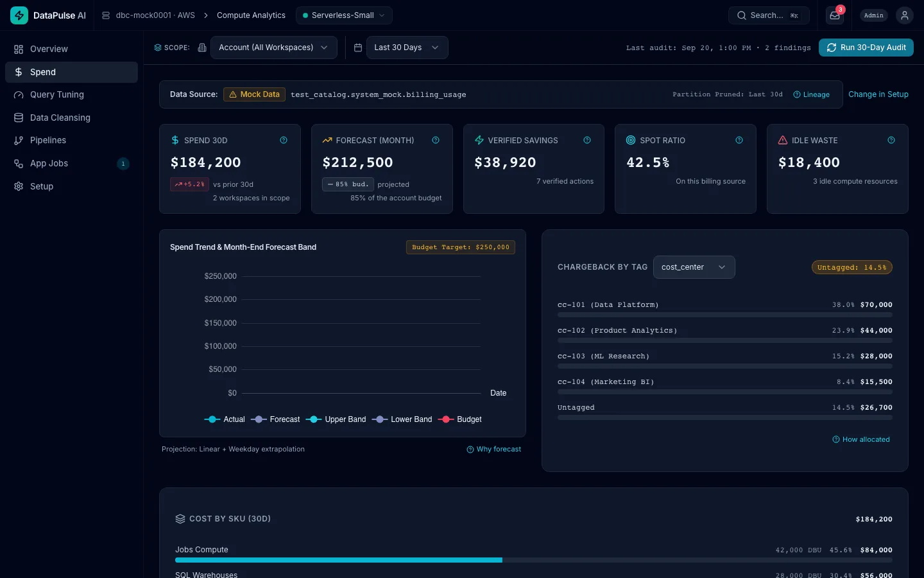
Task: Click the App Jobs count badge
Action: 123,164
